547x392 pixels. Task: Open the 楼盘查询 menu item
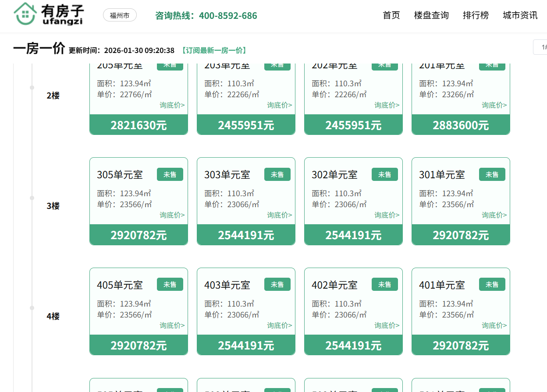click(431, 15)
